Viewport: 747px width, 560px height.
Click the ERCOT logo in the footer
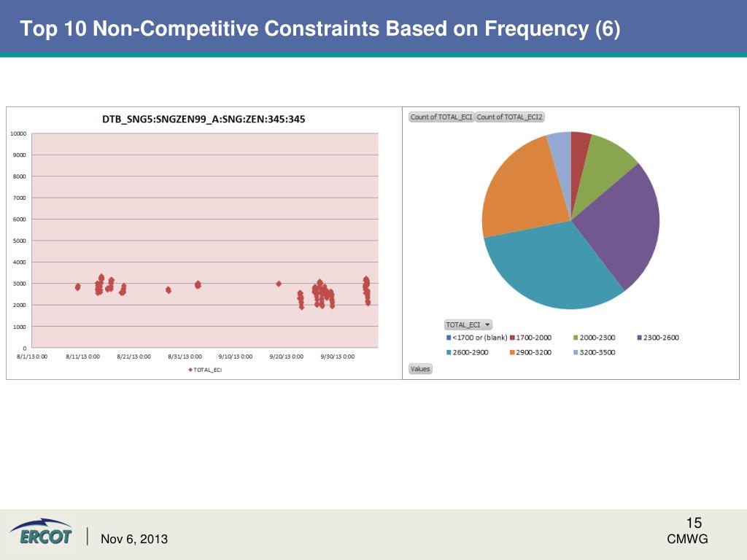tap(41, 532)
